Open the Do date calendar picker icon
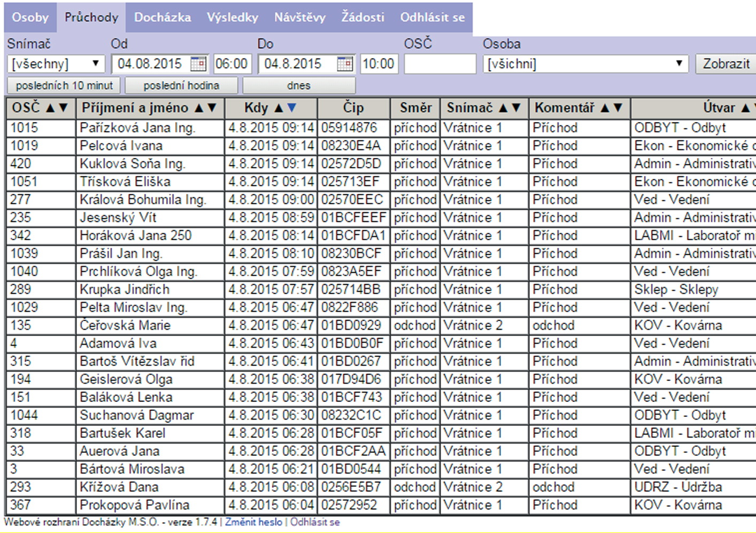This screenshot has width=756, height=533. point(345,64)
